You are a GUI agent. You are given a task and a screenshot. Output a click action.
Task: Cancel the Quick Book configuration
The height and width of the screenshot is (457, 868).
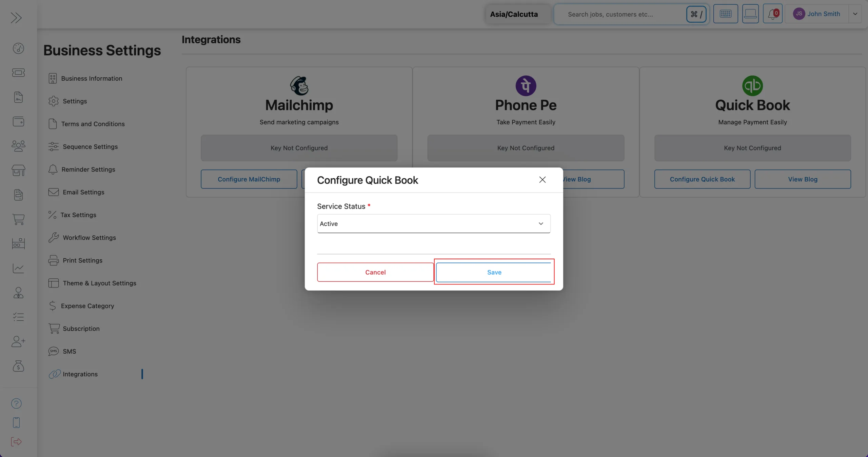click(375, 272)
